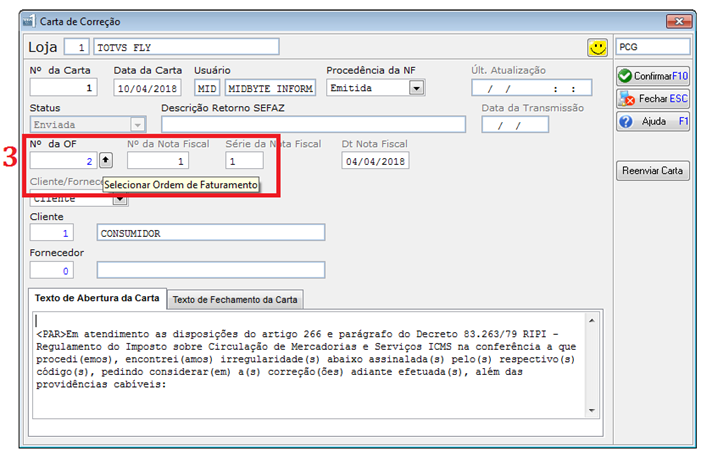Click the Data da Carta date field
The height and width of the screenshot is (451, 701).
click(147, 88)
